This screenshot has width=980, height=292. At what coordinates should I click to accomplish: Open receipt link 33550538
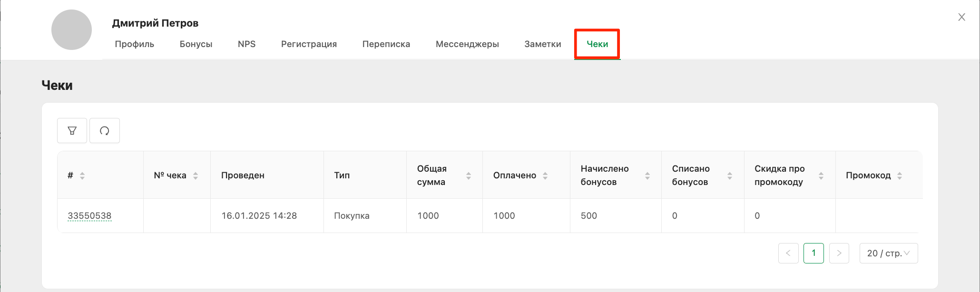click(89, 215)
